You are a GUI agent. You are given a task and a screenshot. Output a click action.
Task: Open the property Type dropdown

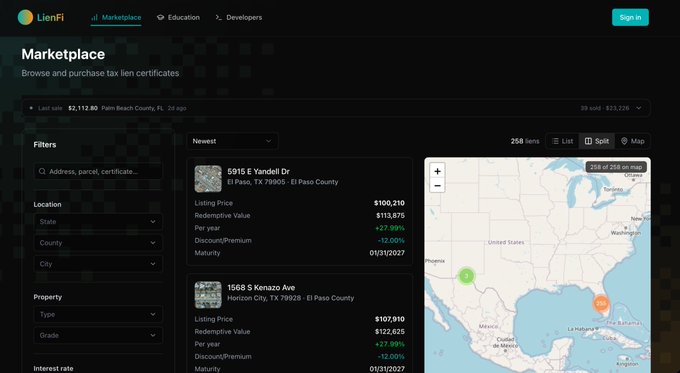click(98, 314)
